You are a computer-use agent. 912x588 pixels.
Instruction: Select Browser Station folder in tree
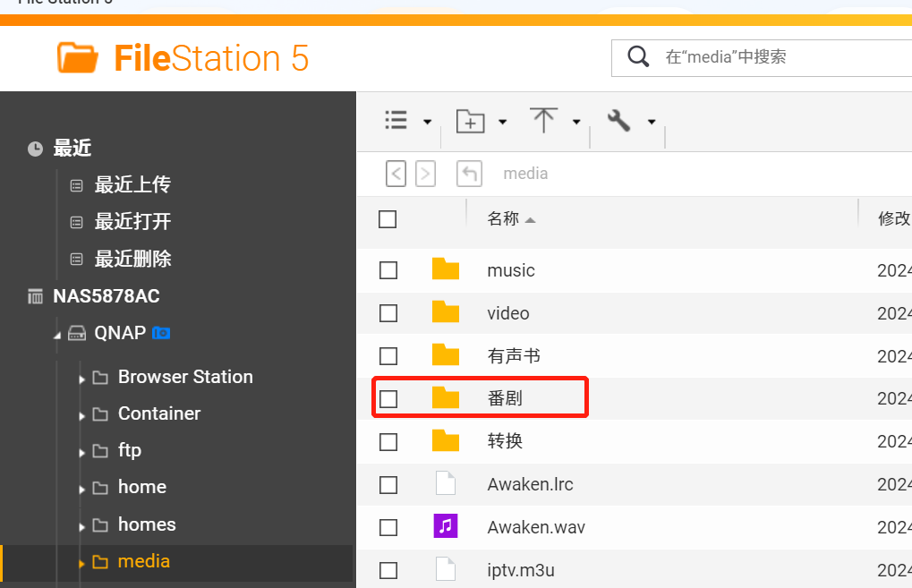point(185,377)
